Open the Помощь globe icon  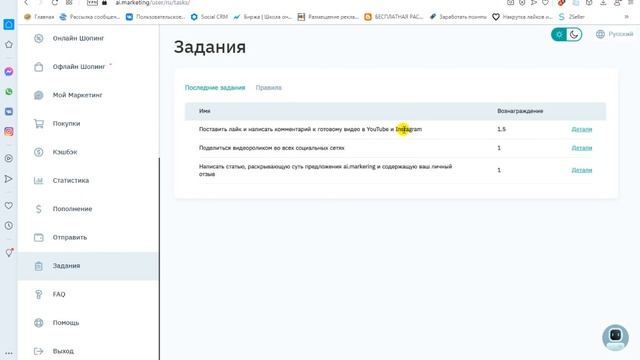38,323
